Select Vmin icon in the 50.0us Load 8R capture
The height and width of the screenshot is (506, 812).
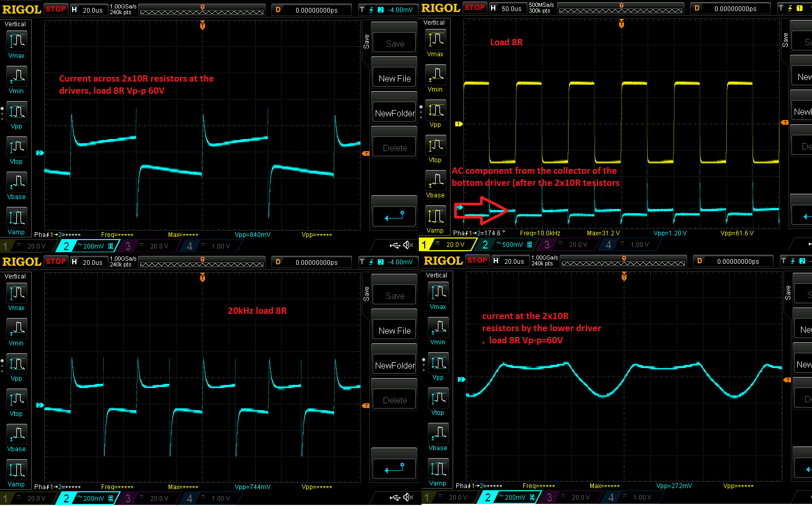pos(436,74)
